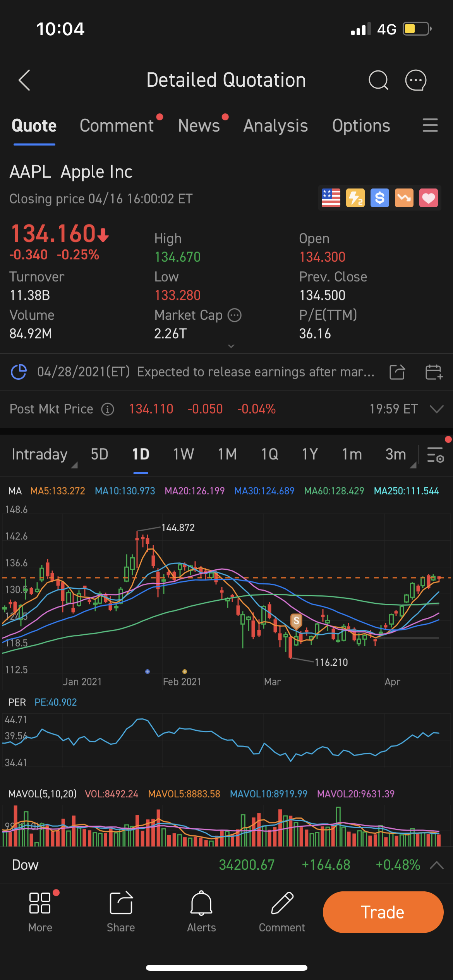Tap the 4G network status indicator
This screenshot has width=453, height=980.
click(387, 29)
